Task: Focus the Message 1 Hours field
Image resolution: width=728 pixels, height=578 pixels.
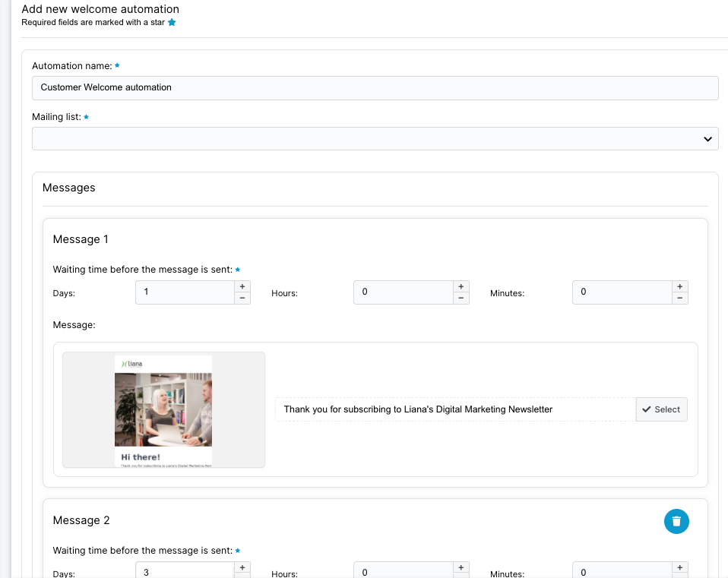Action: pyautogui.click(x=404, y=292)
